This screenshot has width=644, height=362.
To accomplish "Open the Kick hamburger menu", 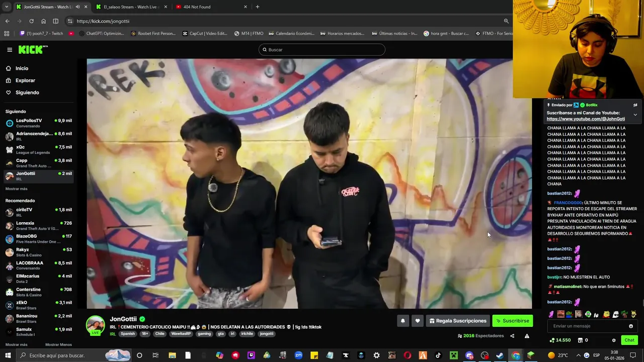I will tap(10, 50).
